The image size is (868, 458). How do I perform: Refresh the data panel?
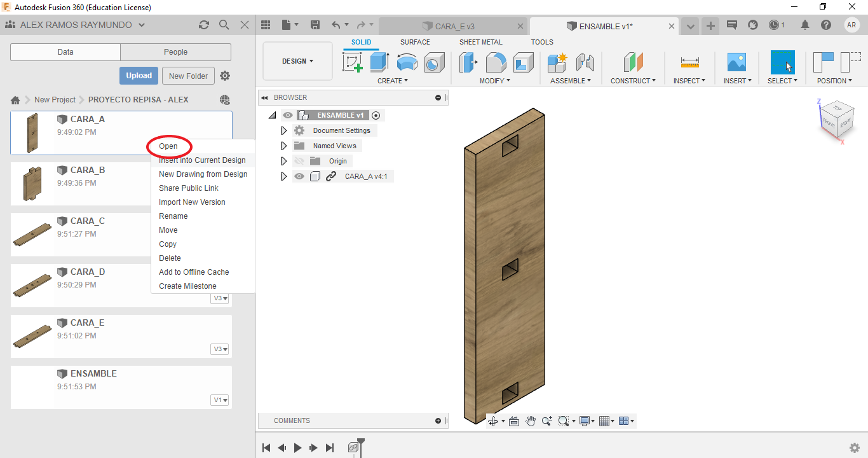point(203,25)
